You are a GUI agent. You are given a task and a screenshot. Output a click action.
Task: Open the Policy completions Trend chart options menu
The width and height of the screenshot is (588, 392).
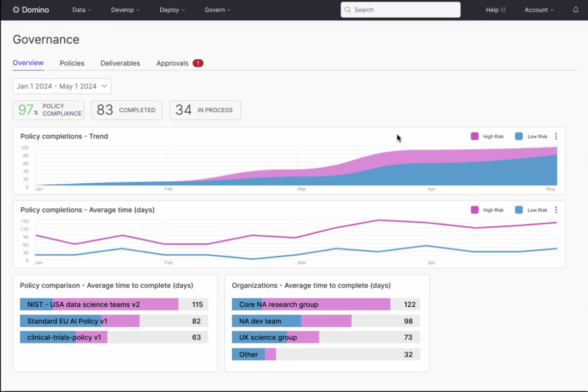[556, 136]
